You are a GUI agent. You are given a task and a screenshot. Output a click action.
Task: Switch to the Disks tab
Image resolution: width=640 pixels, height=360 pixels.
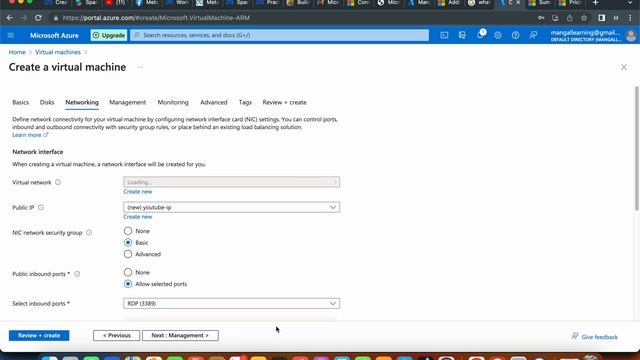point(47,102)
